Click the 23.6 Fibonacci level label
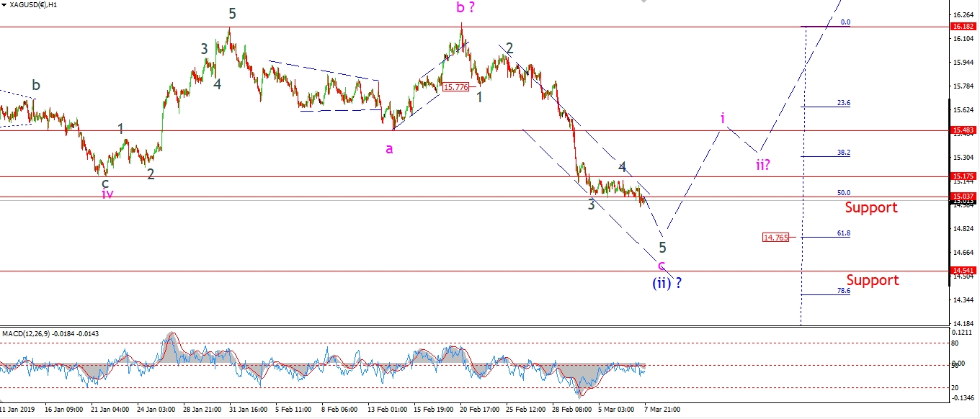 click(843, 103)
